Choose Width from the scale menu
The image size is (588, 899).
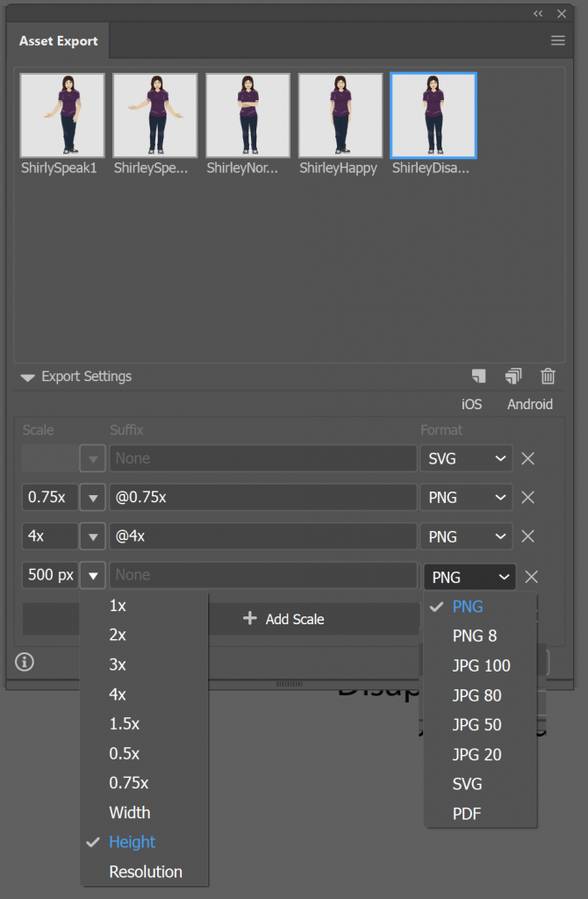tap(130, 812)
